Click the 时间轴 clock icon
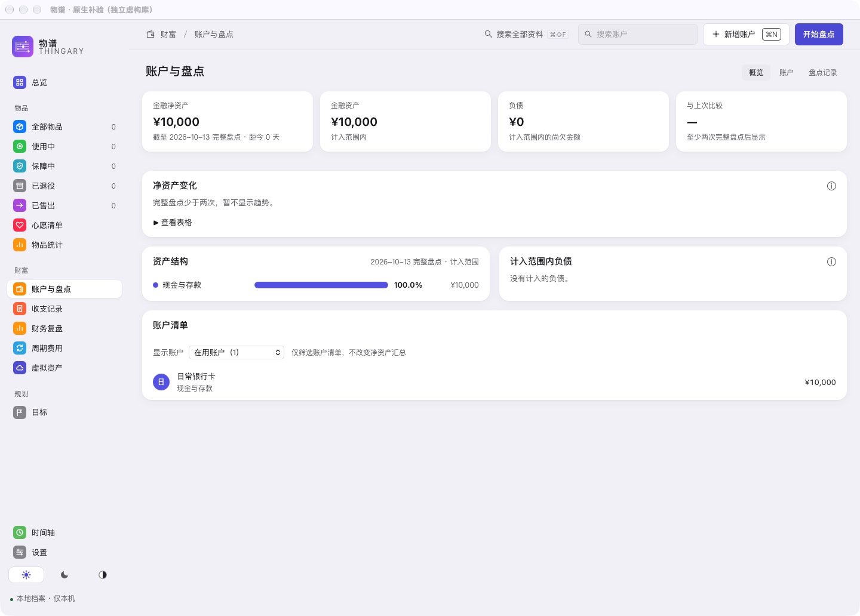860x616 pixels. pyautogui.click(x=20, y=532)
